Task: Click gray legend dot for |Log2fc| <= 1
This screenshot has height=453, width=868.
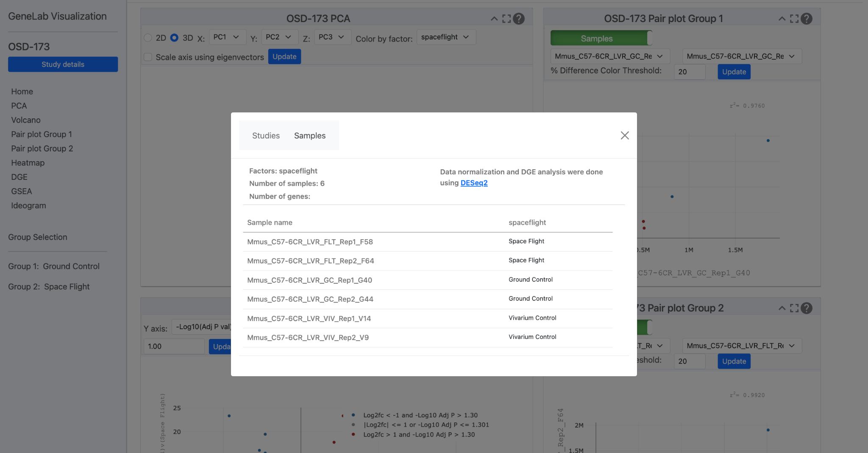Action: coord(353,425)
